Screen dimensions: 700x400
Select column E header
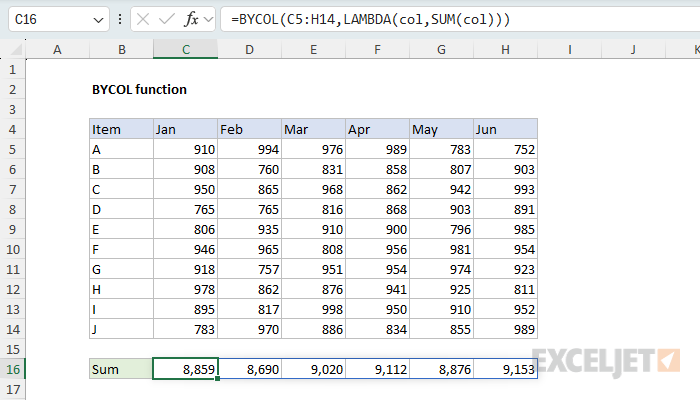(x=313, y=50)
